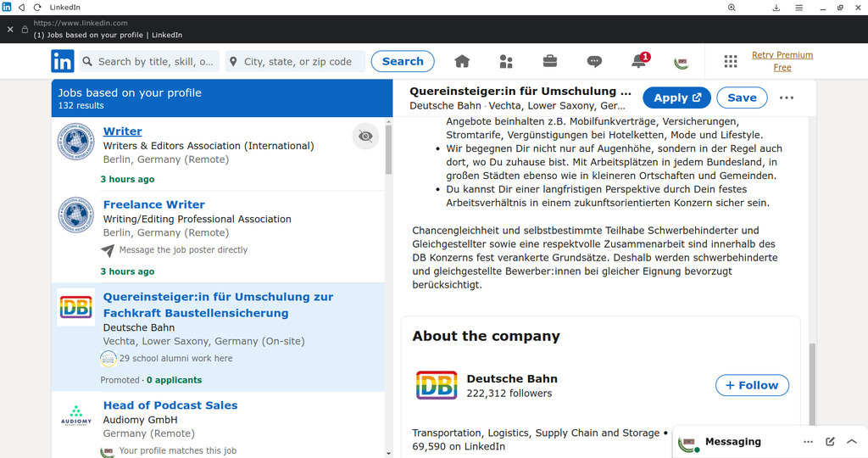Open the Work apps grid menu
The width and height of the screenshot is (868, 458).
(x=731, y=61)
